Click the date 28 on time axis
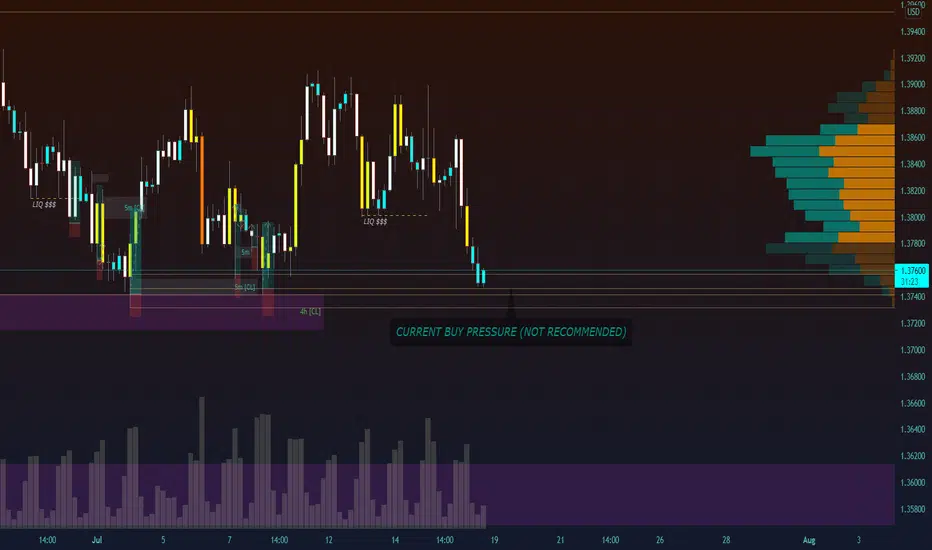 pos(726,540)
